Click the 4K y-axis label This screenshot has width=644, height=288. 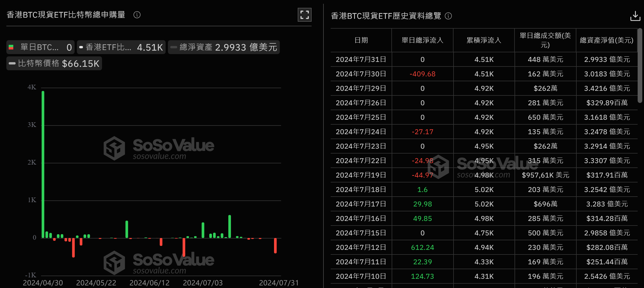click(32, 87)
